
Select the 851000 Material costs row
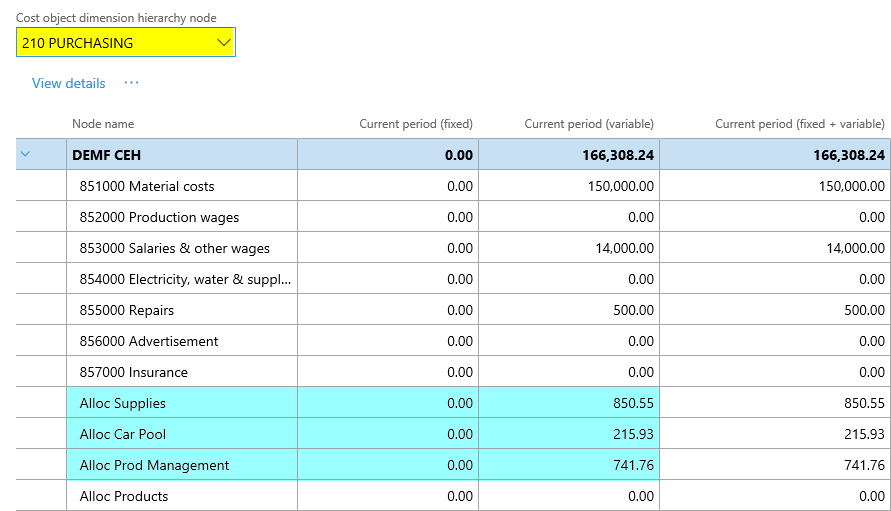(147, 186)
